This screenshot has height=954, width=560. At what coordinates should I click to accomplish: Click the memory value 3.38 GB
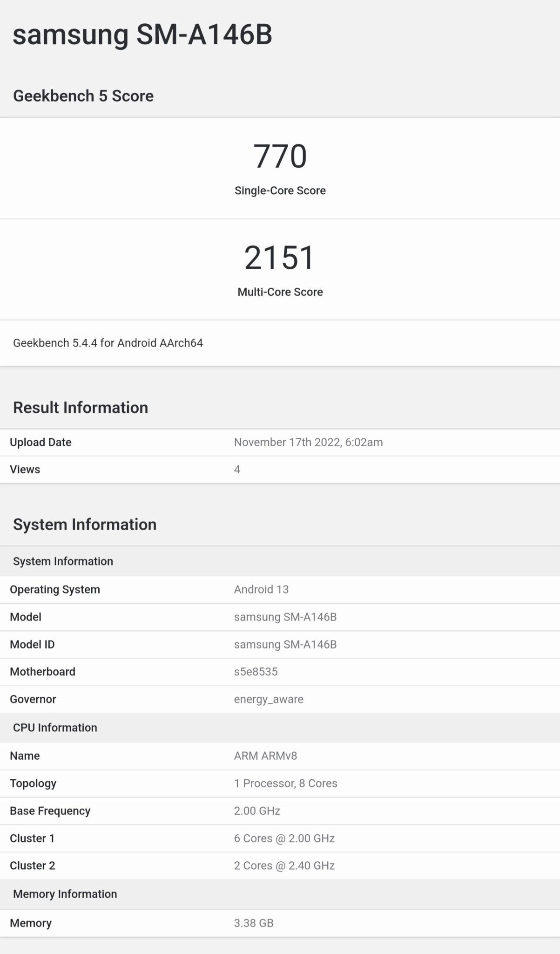tap(254, 923)
